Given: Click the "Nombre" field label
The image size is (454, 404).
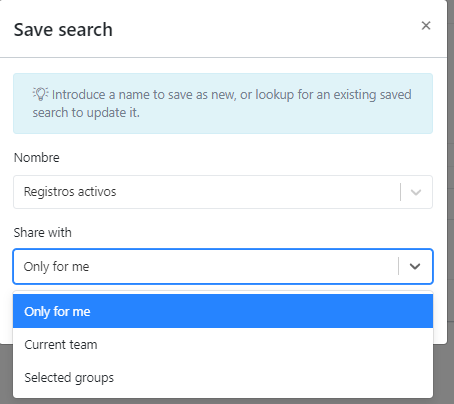Looking at the screenshot, I should coord(37,157).
